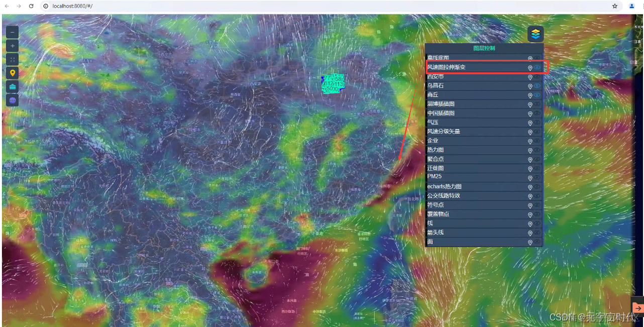Click the pin icon beside 热力图 layer
644x327 pixels.
tap(530, 149)
